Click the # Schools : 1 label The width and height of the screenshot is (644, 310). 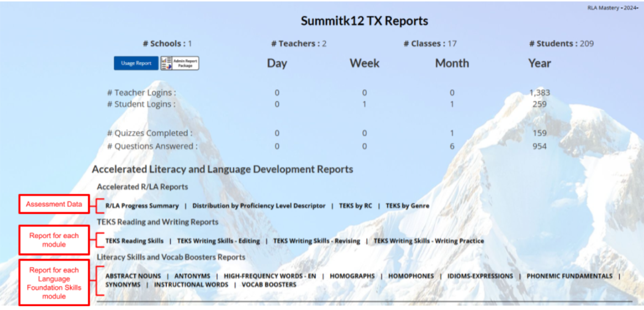pyautogui.click(x=167, y=44)
